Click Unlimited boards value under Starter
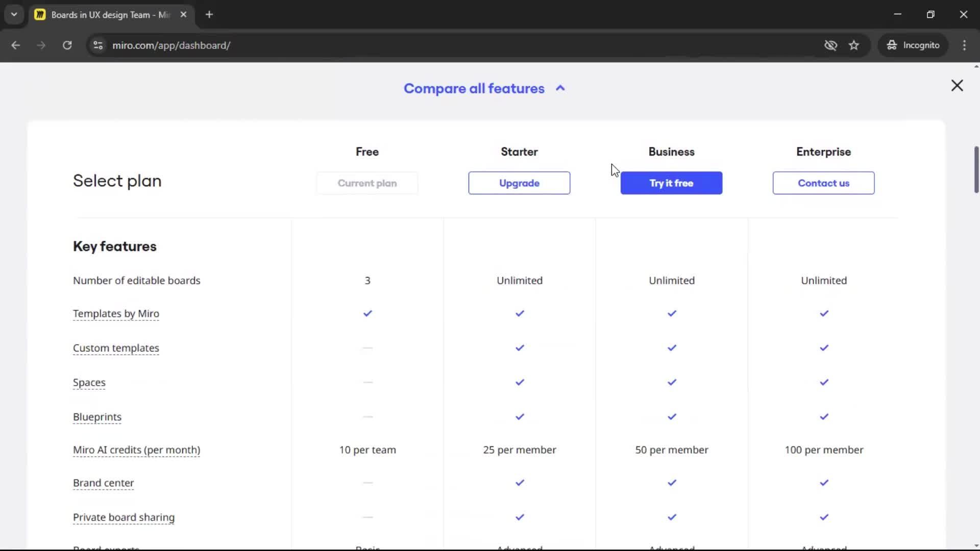The height and width of the screenshot is (551, 980). [x=520, y=280]
